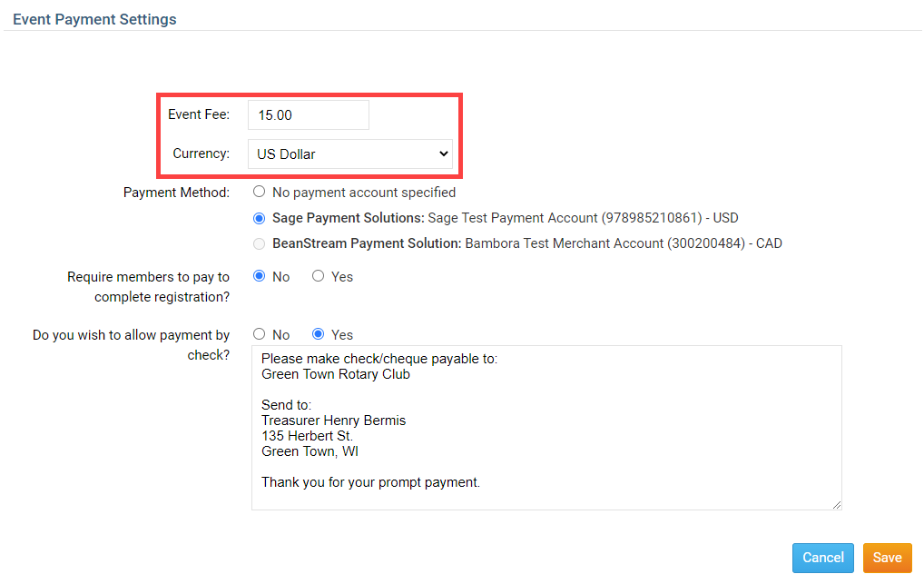Select the BeanStream Payment Solution radio button
This screenshot has width=924, height=584.
[260, 243]
